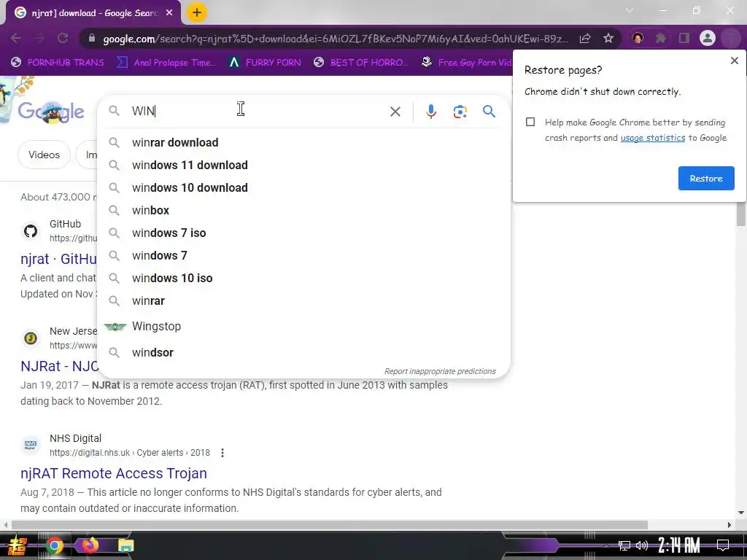The image size is (747, 560).
Task: Open the Chrome profile account button
Action: point(708,38)
